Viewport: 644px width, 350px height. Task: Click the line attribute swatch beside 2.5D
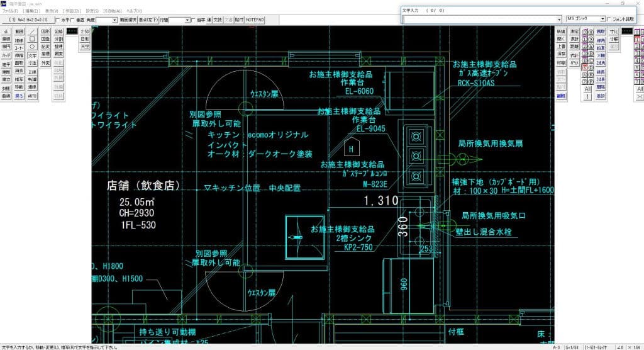(72, 31)
